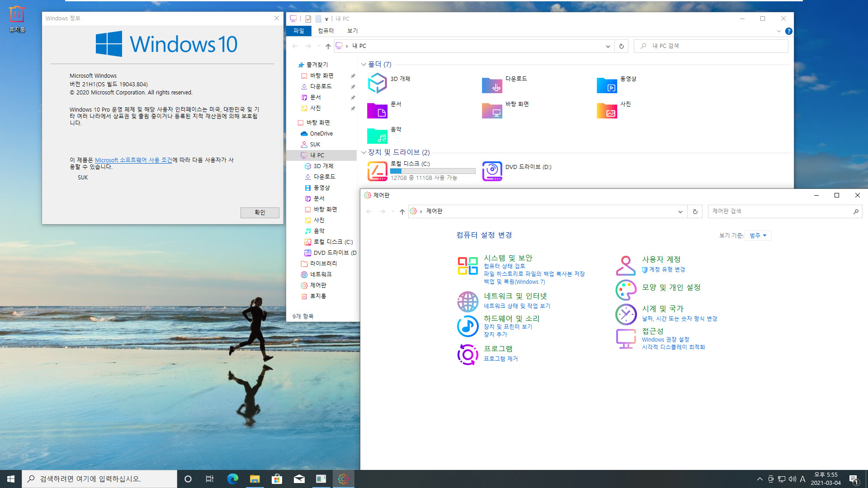Open Microsoft 소프트웨어 사용 조건 link

133,160
